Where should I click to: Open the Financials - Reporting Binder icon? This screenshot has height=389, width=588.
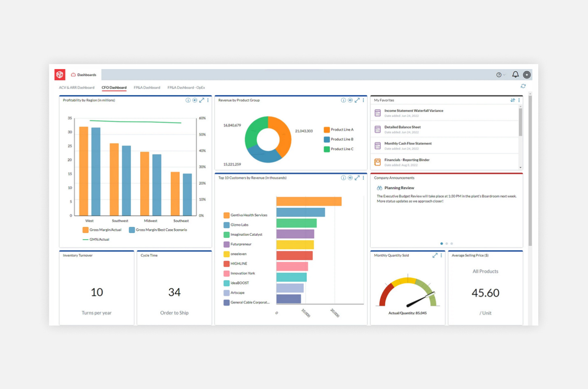(377, 162)
